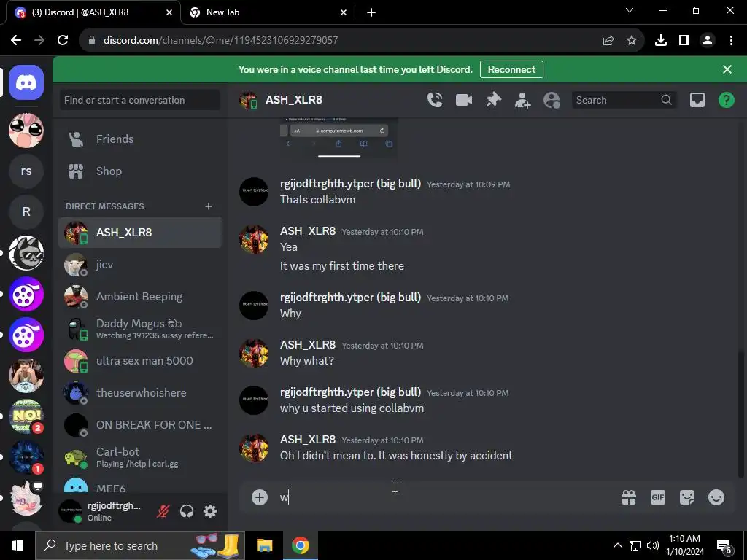Click rgijodftrghth.ytper name on 'Thats collabvm' message
The width and height of the screenshot is (747, 560).
tap(350, 183)
